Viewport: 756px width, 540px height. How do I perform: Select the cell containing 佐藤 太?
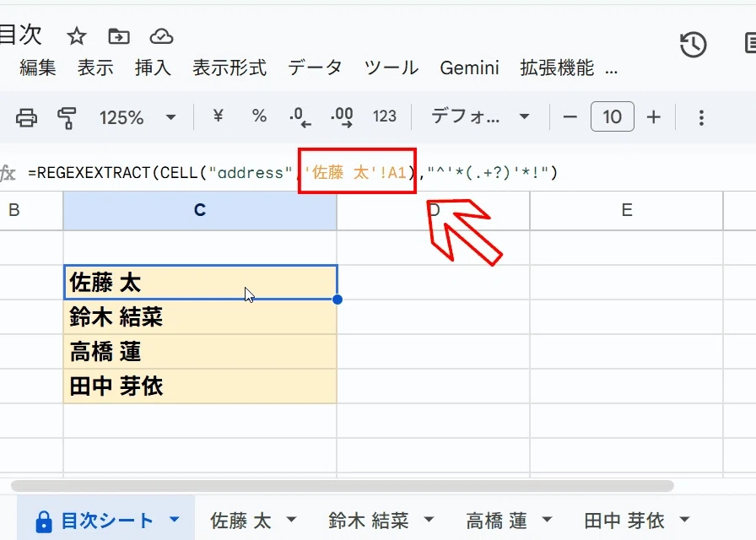pyautogui.click(x=200, y=282)
